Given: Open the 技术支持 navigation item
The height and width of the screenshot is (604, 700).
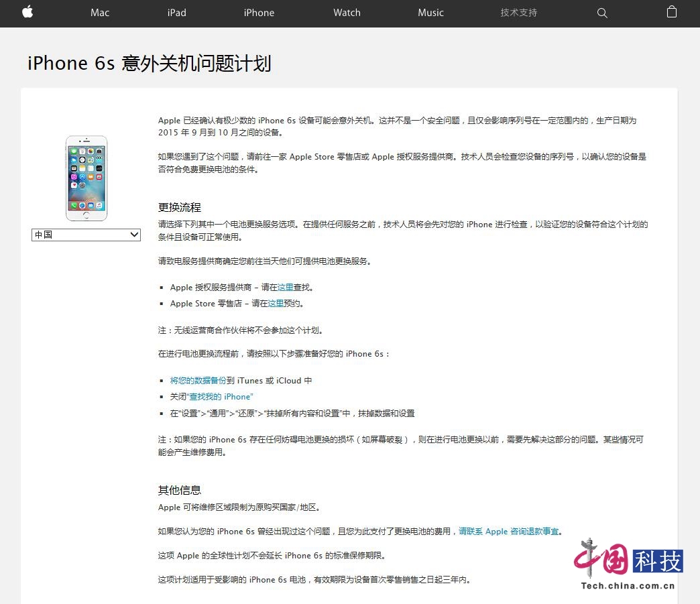Looking at the screenshot, I should click(518, 13).
